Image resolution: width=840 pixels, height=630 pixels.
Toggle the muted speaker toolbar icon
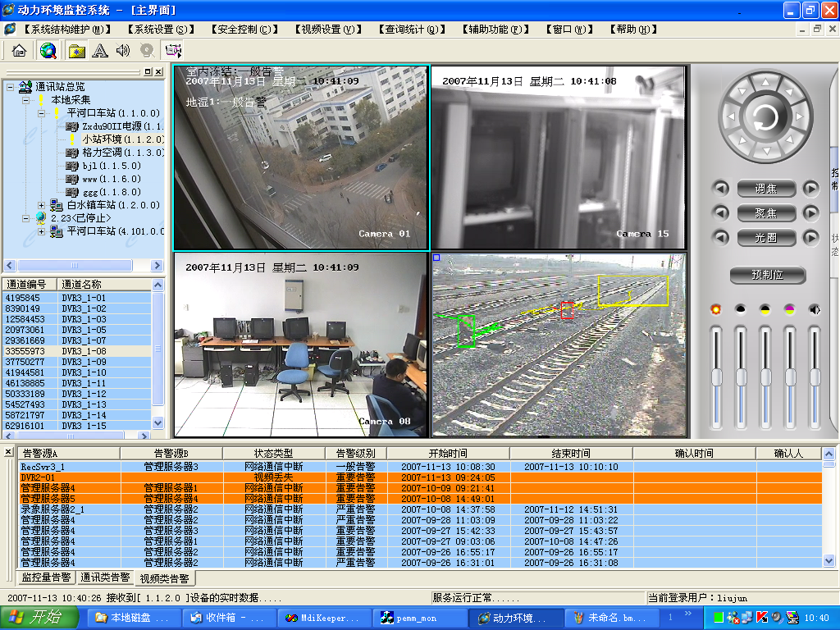123,50
